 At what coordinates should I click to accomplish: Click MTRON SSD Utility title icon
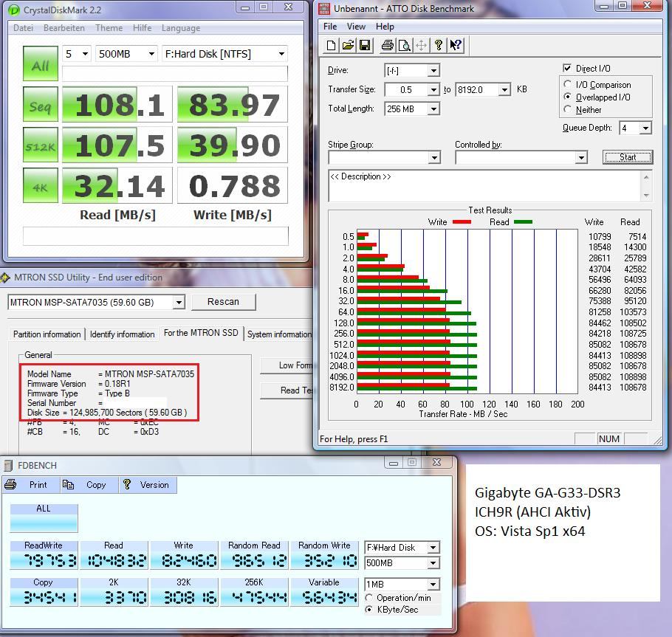[x=5, y=278]
